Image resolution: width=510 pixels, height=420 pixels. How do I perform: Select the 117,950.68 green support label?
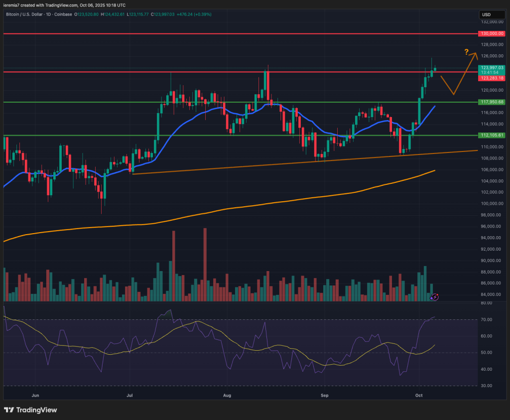(x=492, y=102)
